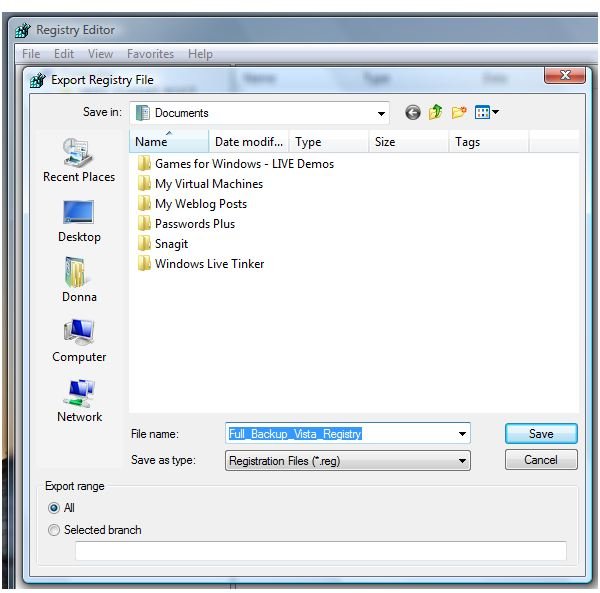Sort by the Type column
The width and height of the screenshot is (600, 593).
pyautogui.click(x=329, y=142)
